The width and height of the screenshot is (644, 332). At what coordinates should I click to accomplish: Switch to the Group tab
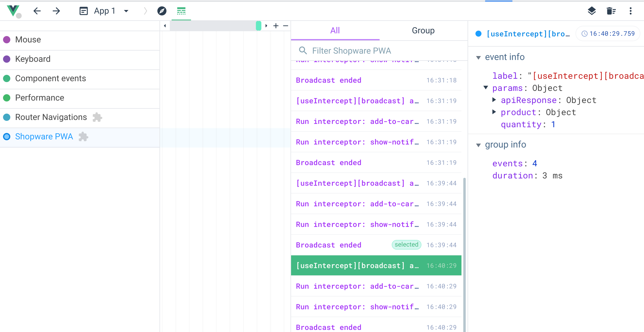(423, 30)
